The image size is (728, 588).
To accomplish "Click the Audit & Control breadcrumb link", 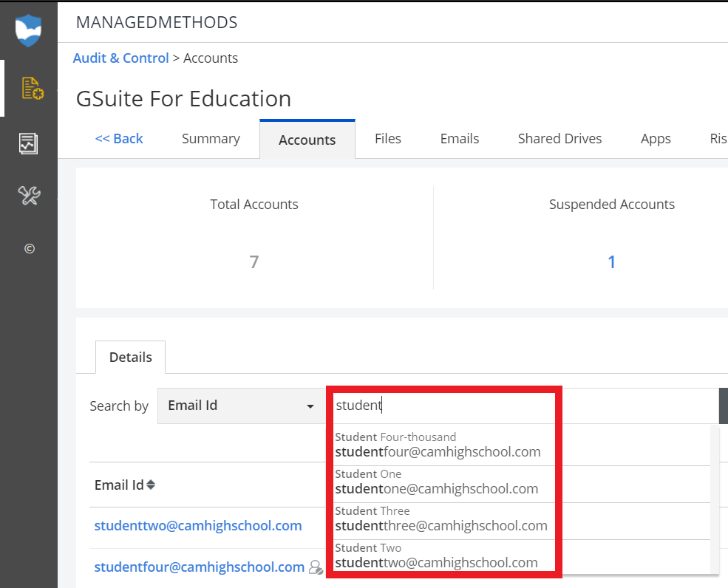I will pyautogui.click(x=120, y=58).
